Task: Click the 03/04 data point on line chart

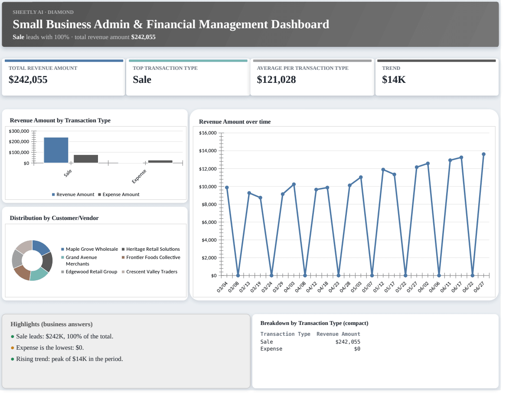Action: (x=227, y=187)
